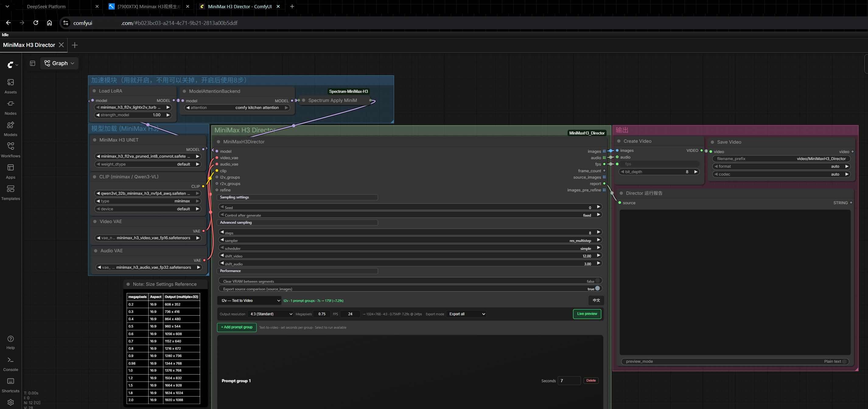
Task: Open the Console panel
Action: pos(10,364)
